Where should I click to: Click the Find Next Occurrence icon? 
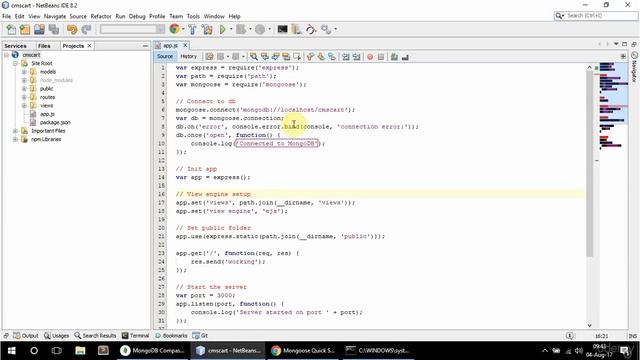coord(276,57)
